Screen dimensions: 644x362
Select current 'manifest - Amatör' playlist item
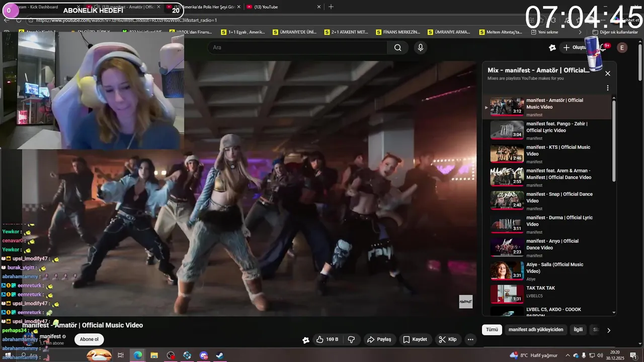click(x=548, y=107)
